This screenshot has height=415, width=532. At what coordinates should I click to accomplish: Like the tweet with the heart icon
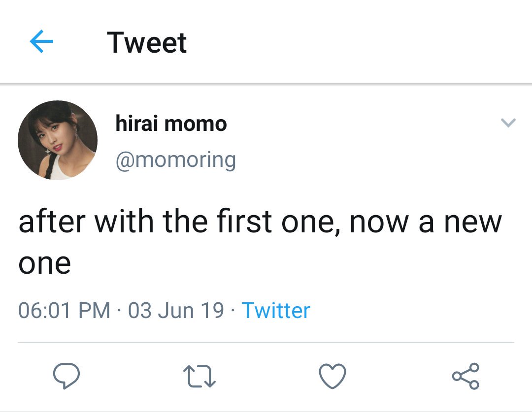[332, 376]
